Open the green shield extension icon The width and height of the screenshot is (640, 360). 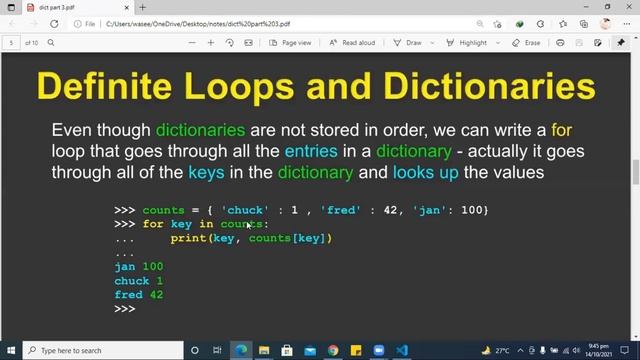point(520,24)
